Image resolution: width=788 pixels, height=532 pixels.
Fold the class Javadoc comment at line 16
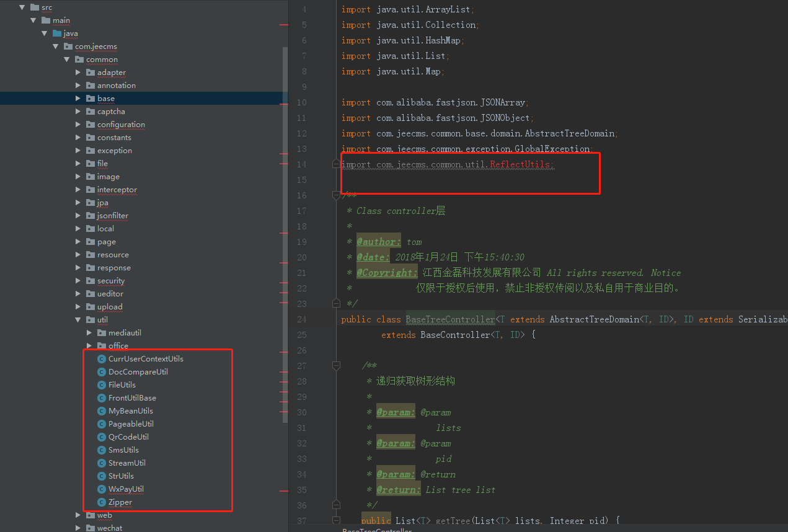coord(336,196)
